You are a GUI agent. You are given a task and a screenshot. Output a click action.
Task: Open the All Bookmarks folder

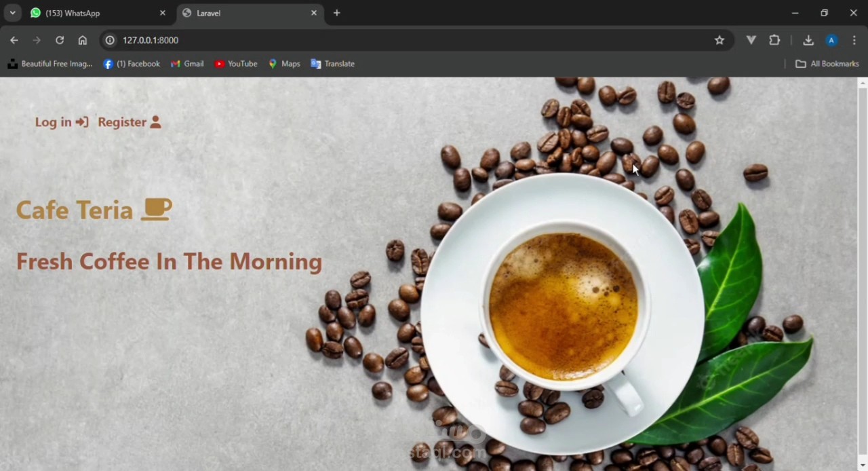[827, 64]
